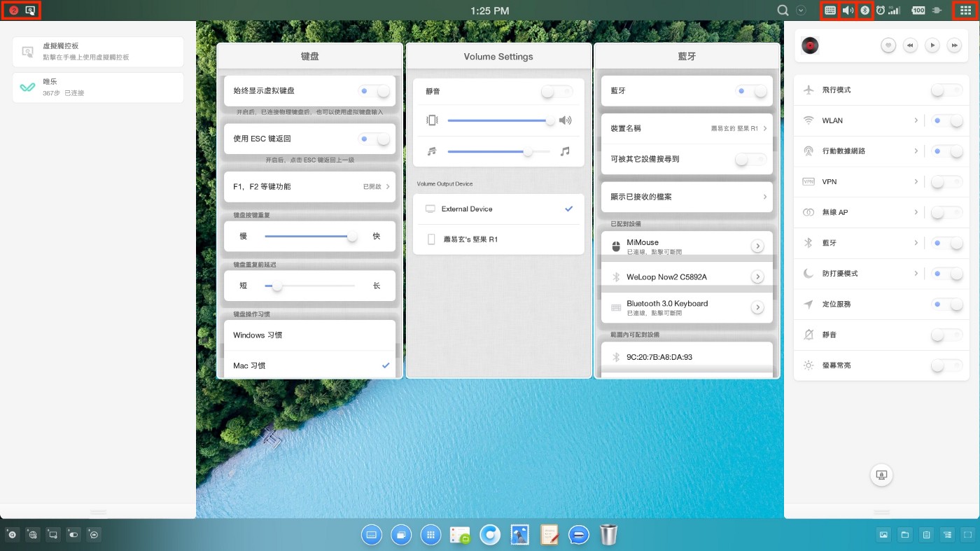Image resolution: width=980 pixels, height=551 pixels.
Task: Click the heart favorite button in music widget
Action: (x=888, y=46)
